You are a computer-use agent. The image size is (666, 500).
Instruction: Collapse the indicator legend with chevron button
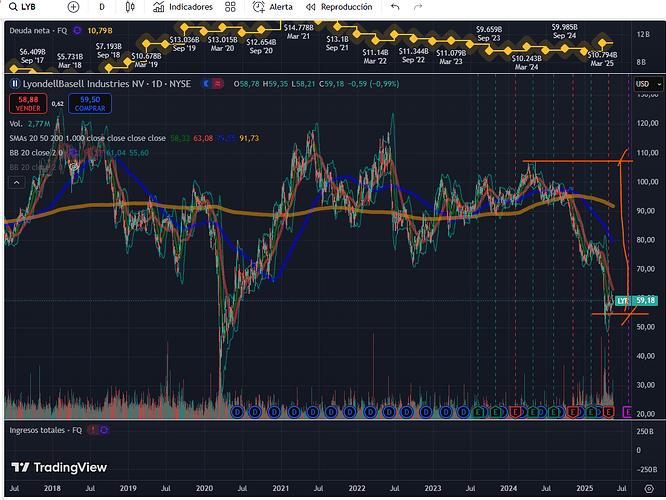(x=17, y=183)
